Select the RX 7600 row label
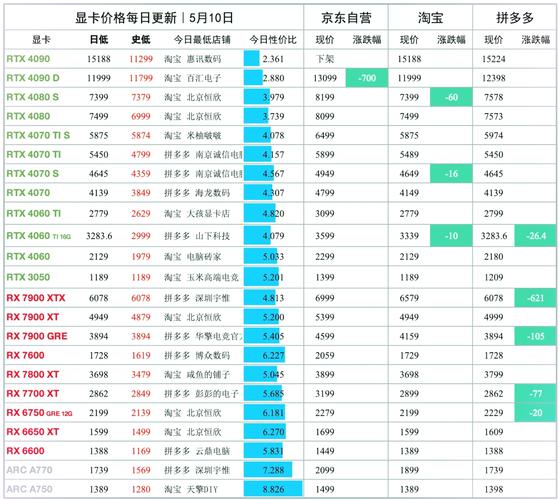559x500 pixels. click(25, 355)
